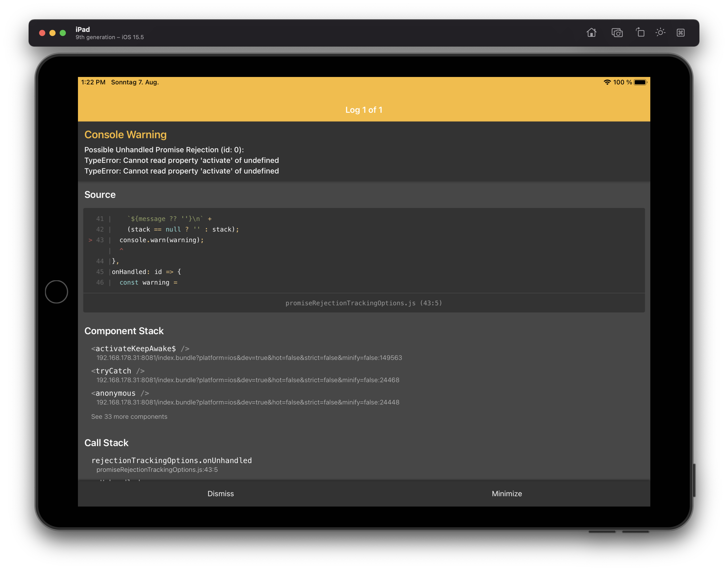Rotate the device using the rotate icon
728x575 pixels.
(640, 32)
